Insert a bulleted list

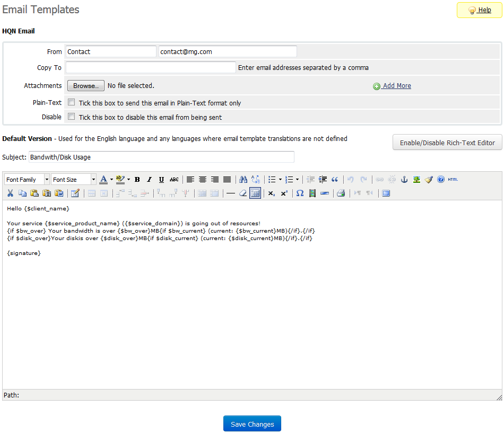272,180
